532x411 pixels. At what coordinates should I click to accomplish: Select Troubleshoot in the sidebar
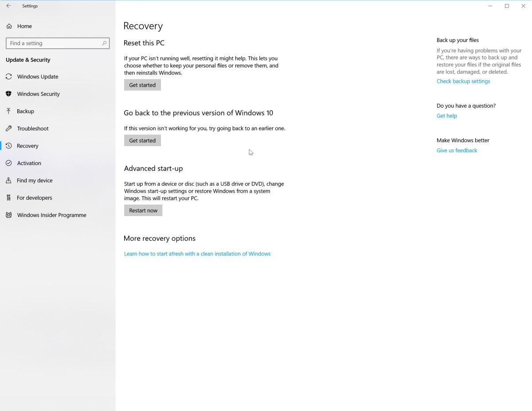(x=58, y=128)
